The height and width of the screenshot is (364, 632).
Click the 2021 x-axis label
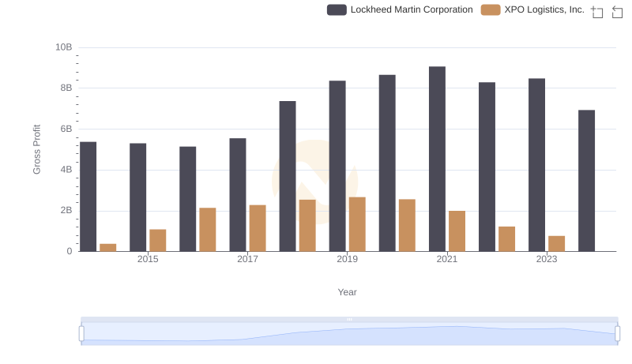(447, 259)
